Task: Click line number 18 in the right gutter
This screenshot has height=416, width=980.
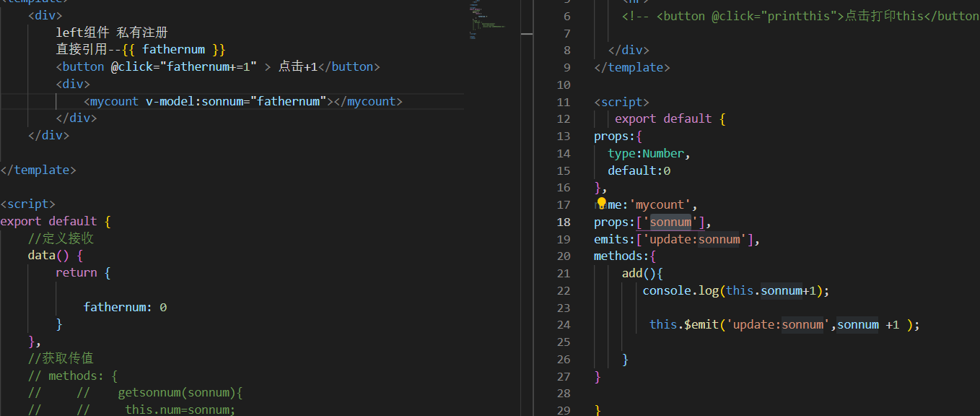Action: click(x=564, y=222)
